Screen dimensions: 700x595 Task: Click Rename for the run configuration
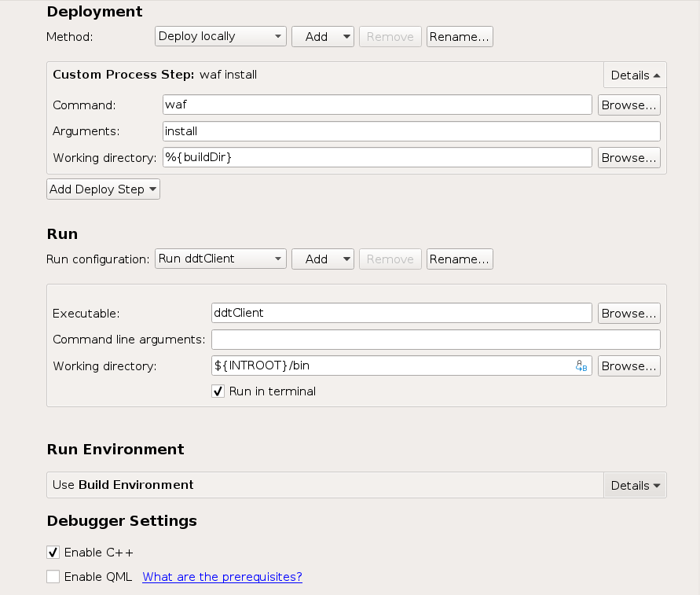[460, 259]
